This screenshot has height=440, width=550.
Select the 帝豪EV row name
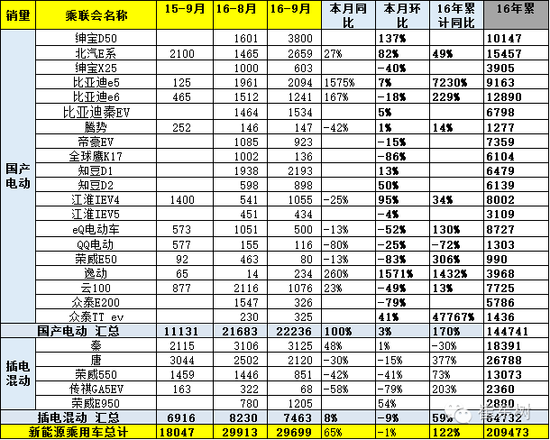point(96,141)
